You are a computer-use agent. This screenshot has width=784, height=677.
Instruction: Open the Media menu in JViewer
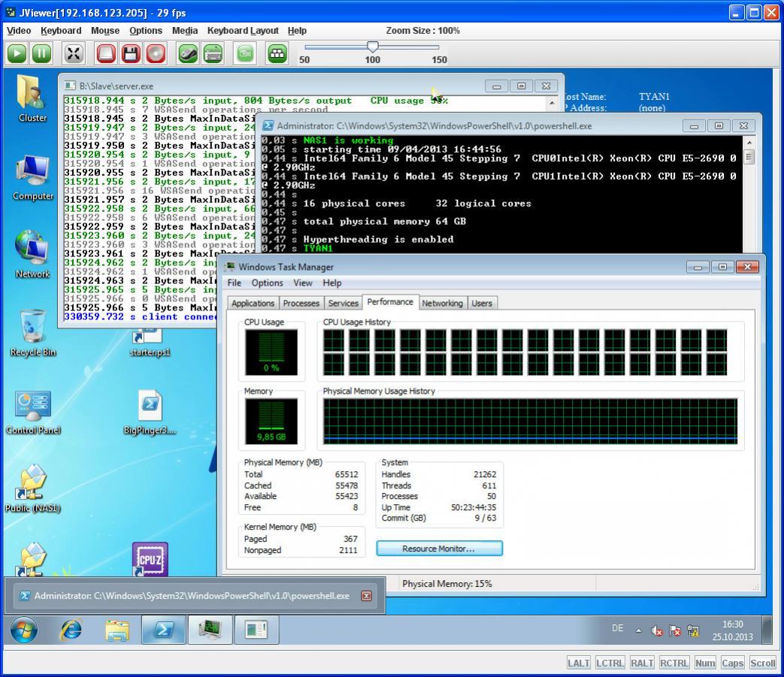click(185, 31)
